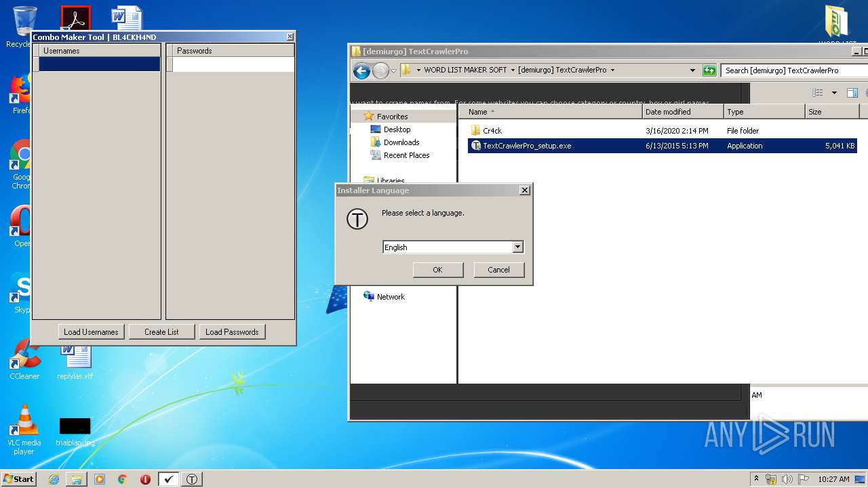
Task: Go back in Explorer window
Action: click(x=361, y=70)
